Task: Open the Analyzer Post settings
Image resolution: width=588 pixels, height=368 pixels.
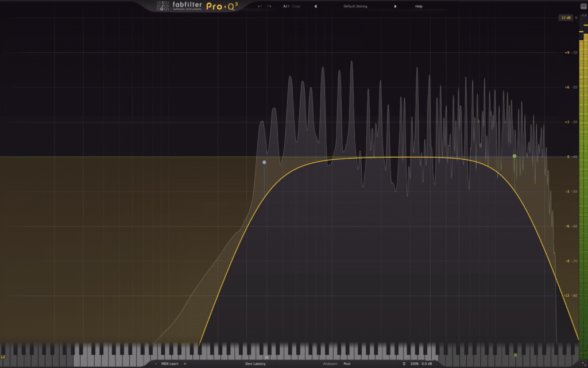Action: click(x=347, y=363)
